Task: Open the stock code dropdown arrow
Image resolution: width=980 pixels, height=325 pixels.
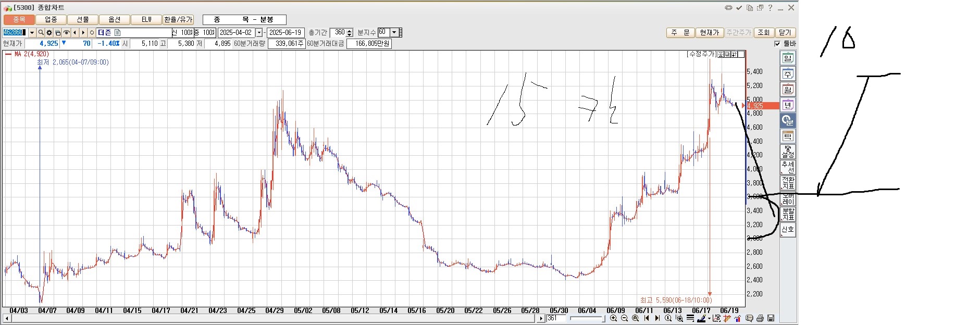Action: [32, 33]
